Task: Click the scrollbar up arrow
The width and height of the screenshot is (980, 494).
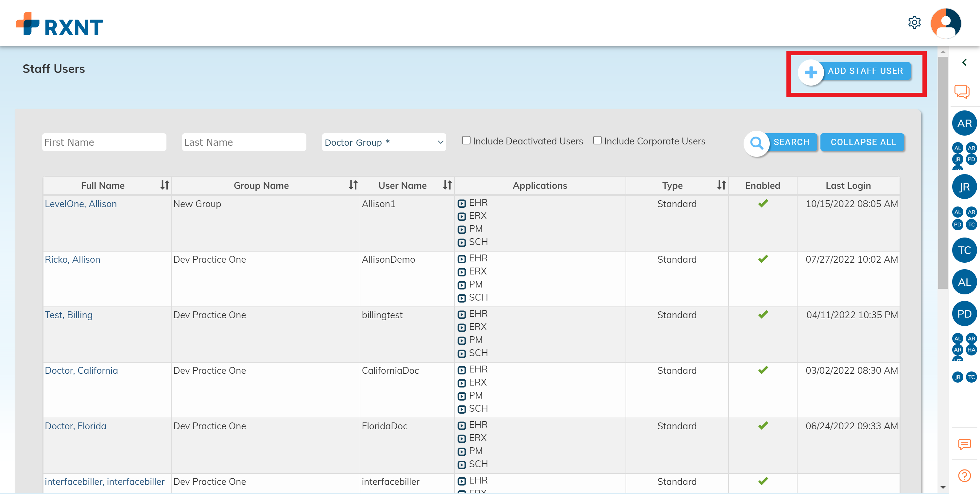Action: click(x=943, y=52)
